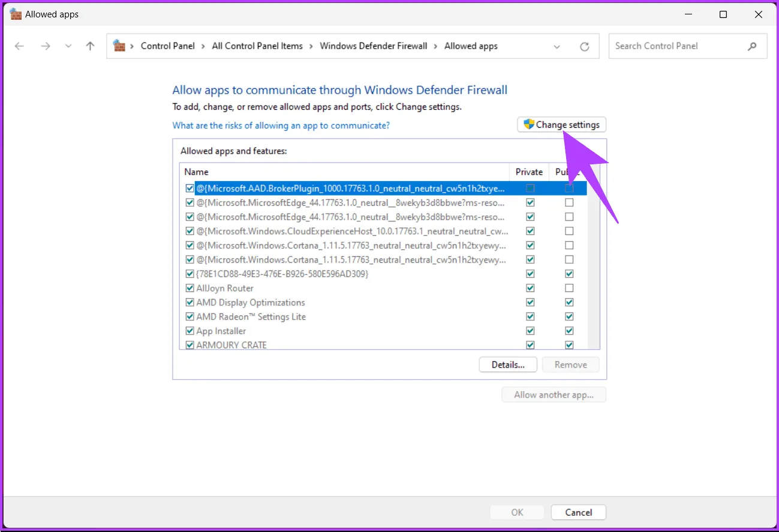Screen dimensions: 779x532
Task: Open the risks of allowing apps link
Action: pos(281,125)
